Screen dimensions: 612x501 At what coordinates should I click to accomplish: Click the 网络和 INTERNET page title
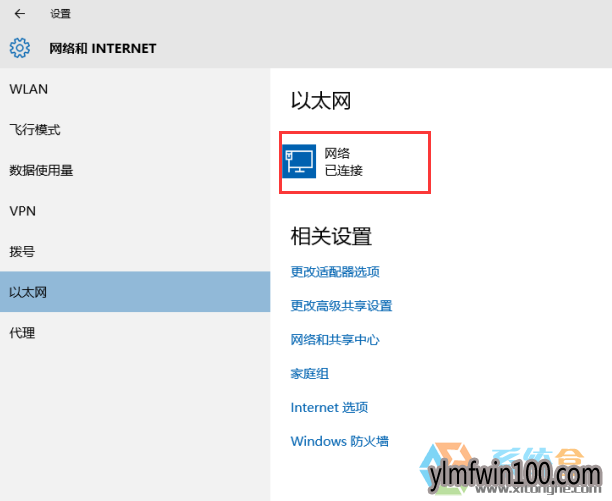point(103,48)
